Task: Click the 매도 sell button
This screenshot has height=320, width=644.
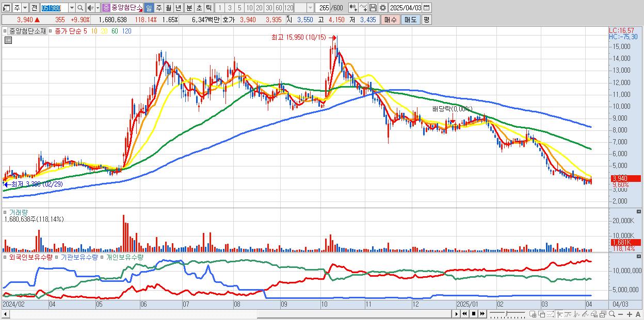Action: (411, 20)
